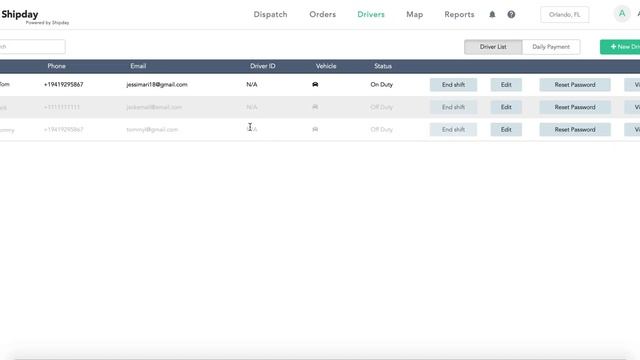Switch to the Map tab
This screenshot has height=360, width=640.
(x=414, y=14)
